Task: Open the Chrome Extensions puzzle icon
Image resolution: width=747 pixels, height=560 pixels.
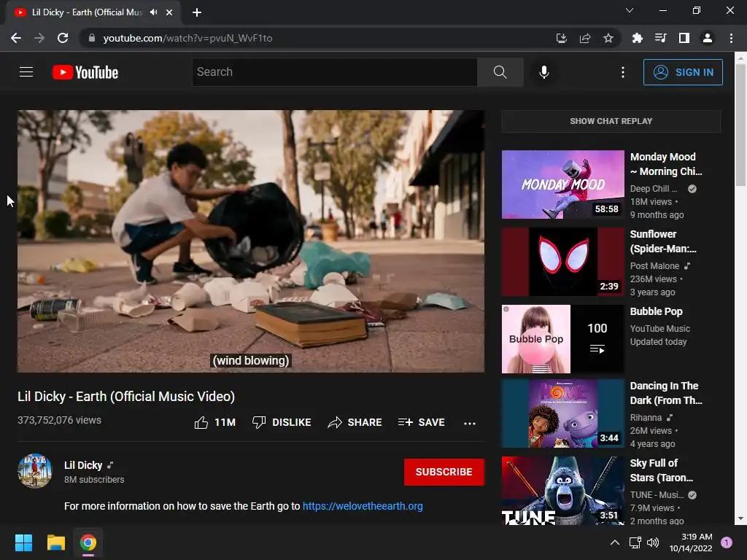Action: [637, 38]
